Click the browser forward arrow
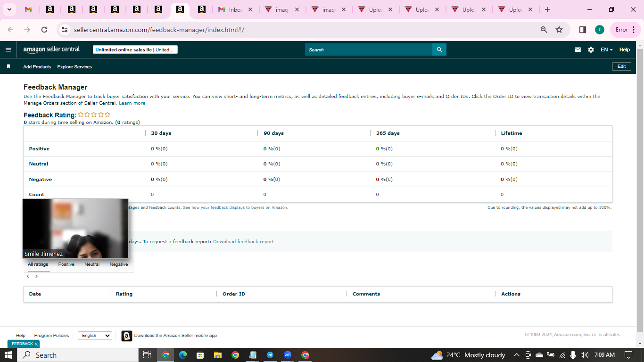Viewport: 644px width, 362px height. point(27,30)
